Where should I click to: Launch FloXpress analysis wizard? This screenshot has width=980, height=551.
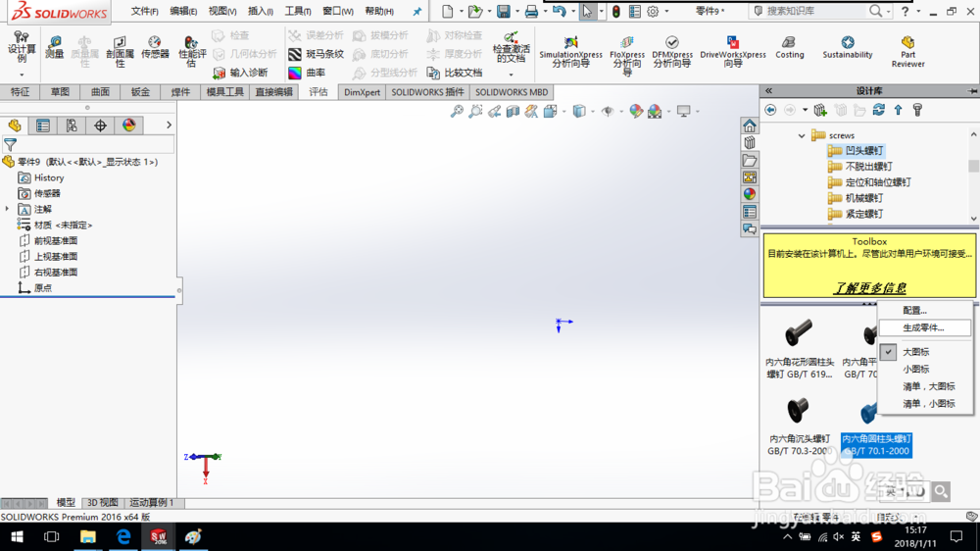[x=627, y=55]
